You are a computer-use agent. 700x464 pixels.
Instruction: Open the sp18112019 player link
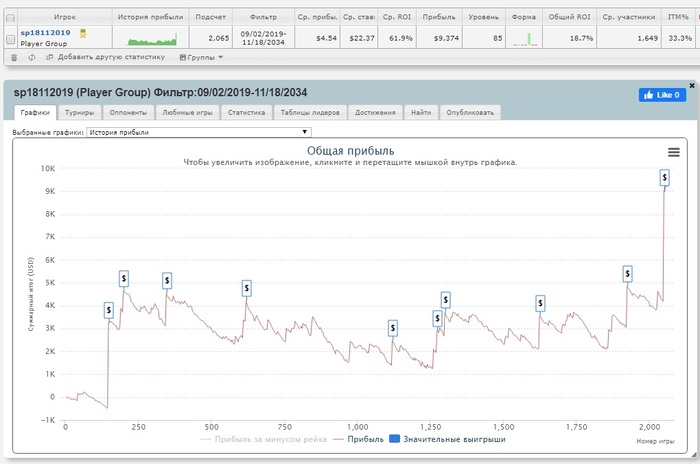point(45,33)
